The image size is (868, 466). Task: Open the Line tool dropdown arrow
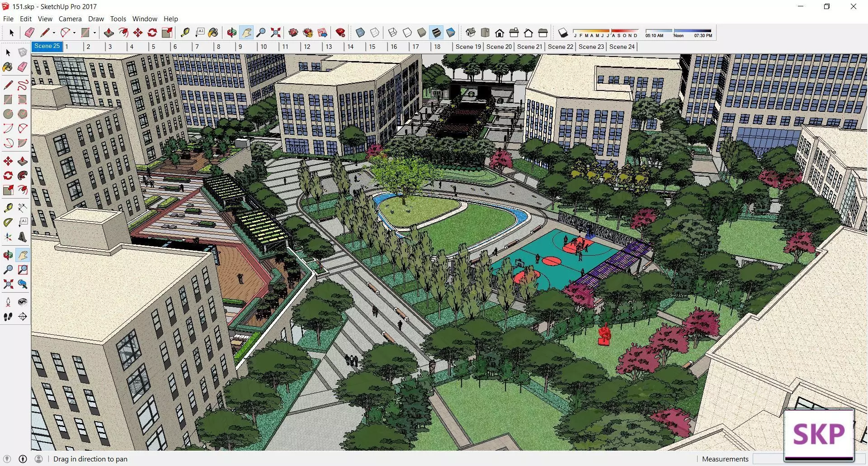(54, 33)
